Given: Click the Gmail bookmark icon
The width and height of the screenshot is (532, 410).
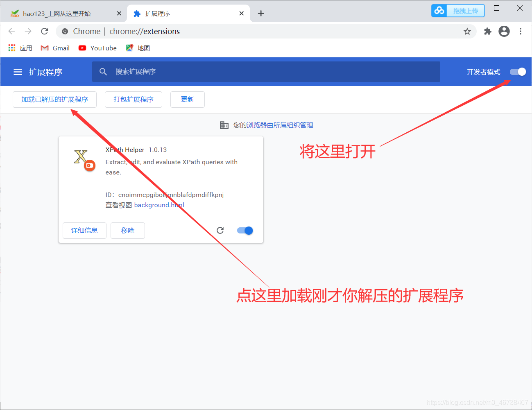Looking at the screenshot, I should point(44,48).
